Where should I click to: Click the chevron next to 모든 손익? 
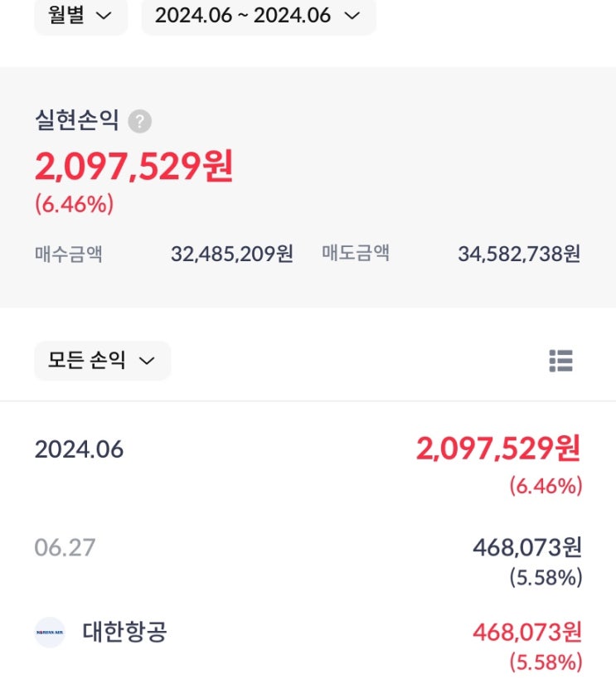click(146, 361)
